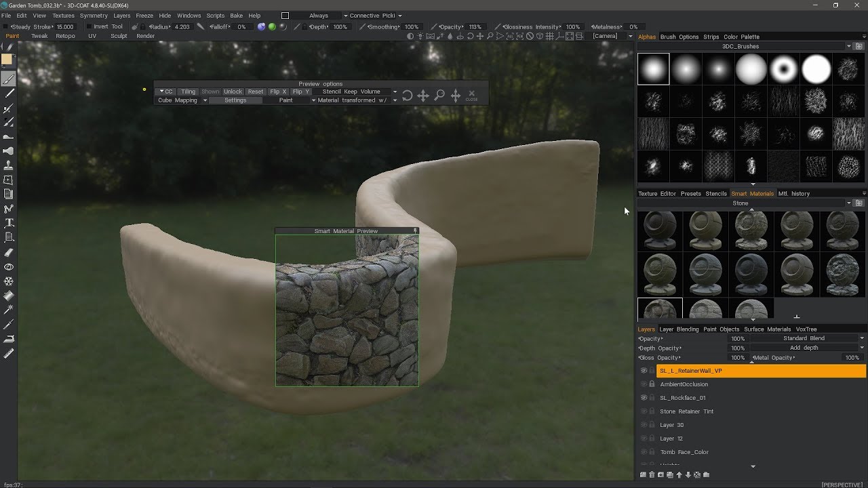
Task: Close the Preview options panel
Action: 472,96
